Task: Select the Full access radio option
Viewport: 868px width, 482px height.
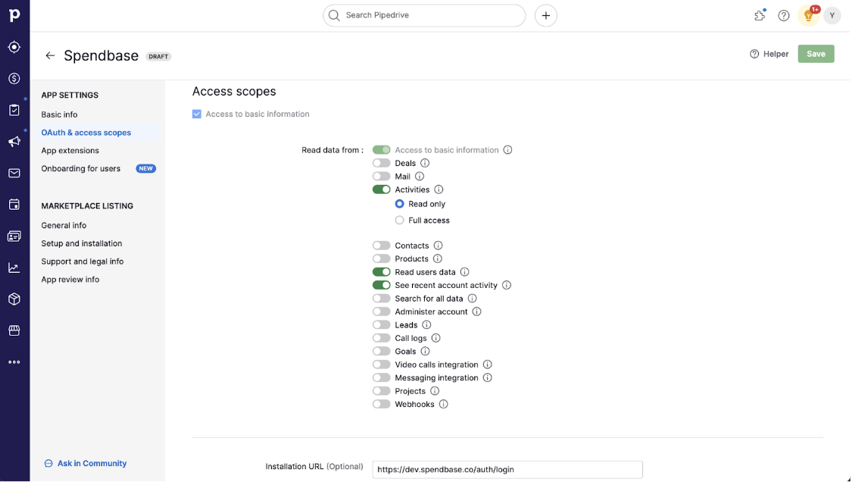Action: click(x=400, y=221)
